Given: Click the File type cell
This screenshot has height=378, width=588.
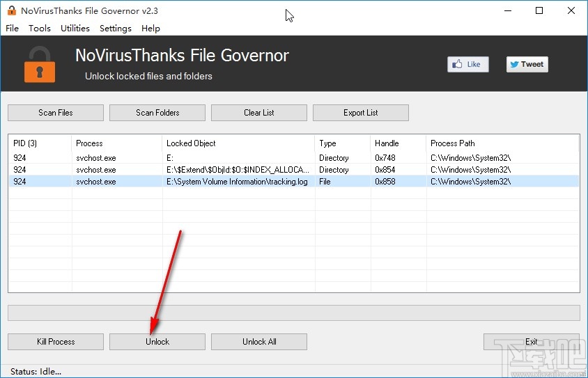Looking at the screenshot, I should [x=325, y=182].
